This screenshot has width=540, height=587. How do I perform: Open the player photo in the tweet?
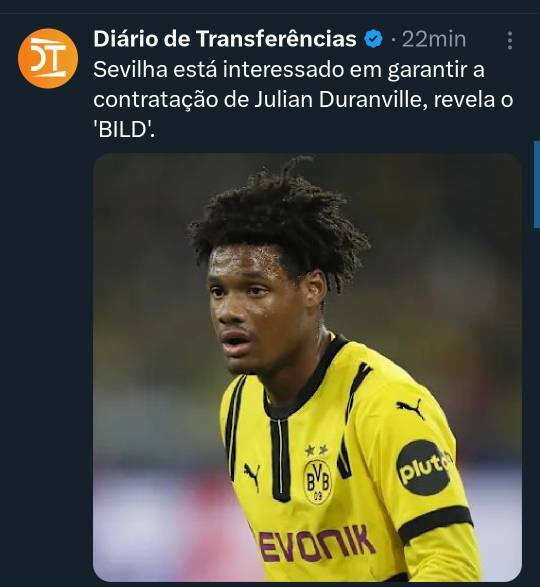coord(307,367)
